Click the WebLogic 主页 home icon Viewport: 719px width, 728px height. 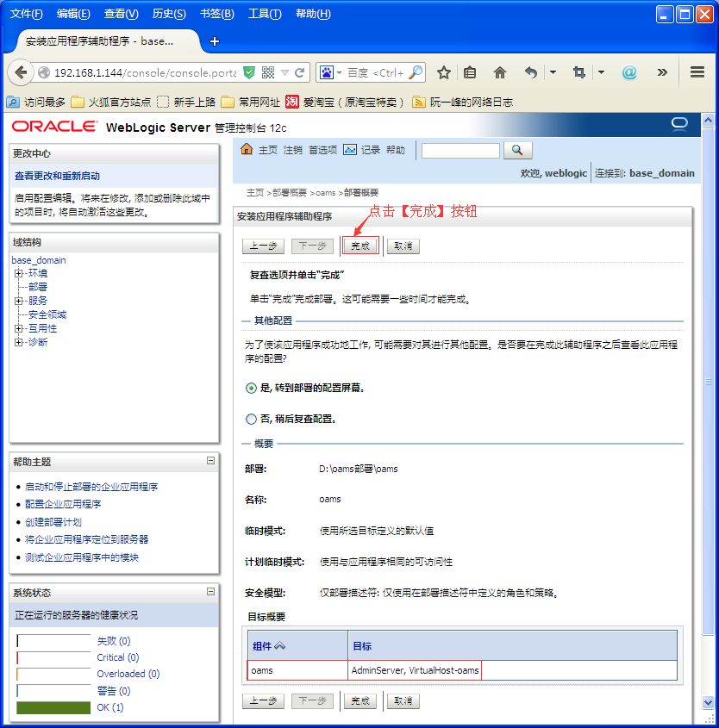(x=247, y=150)
